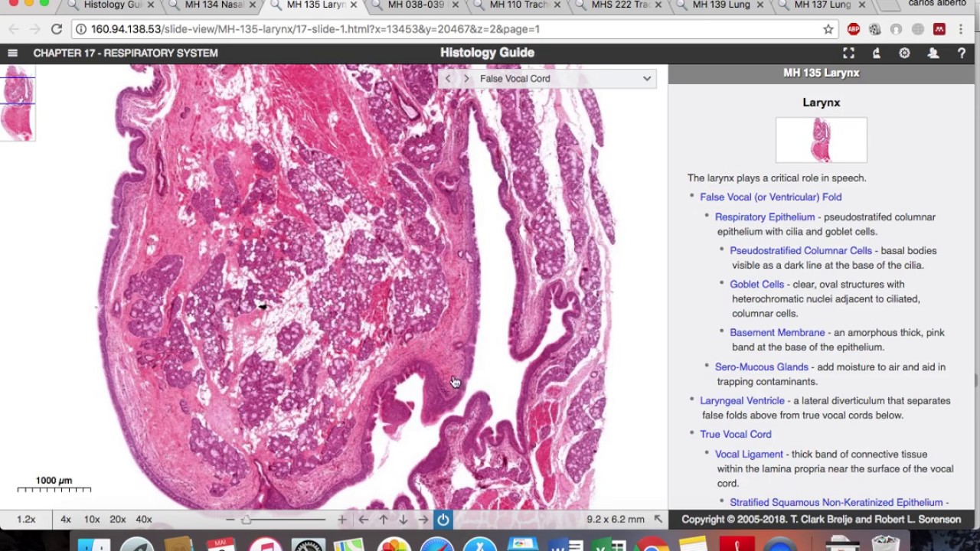Select 1.2x magnification
The height and width of the screenshot is (551, 980).
26,519
